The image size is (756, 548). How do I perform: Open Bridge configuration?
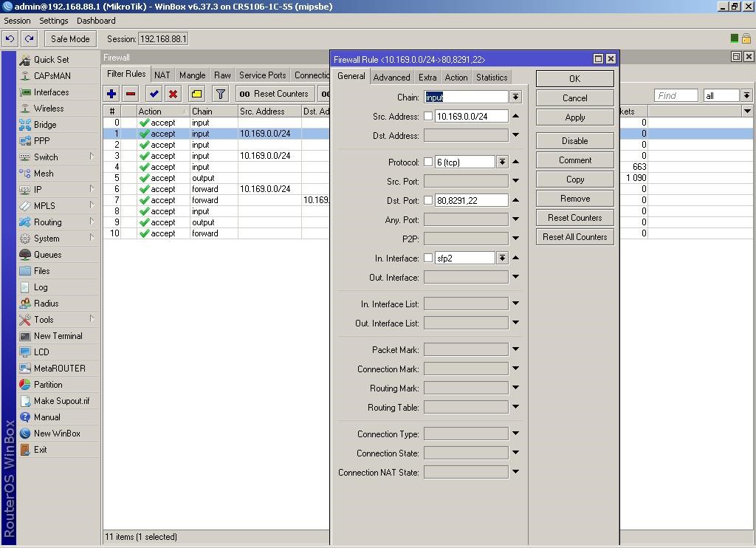pyautogui.click(x=45, y=125)
